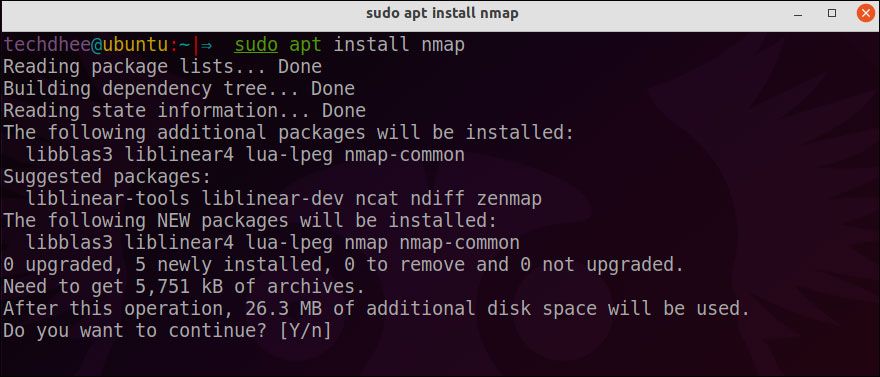Click 'lua-lpeg' in additional packages line

(x=289, y=154)
